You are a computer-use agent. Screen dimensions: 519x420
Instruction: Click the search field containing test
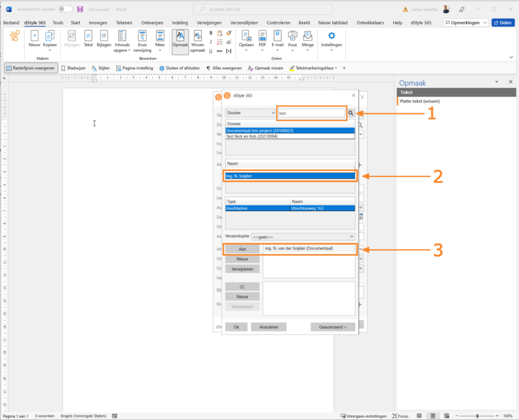tap(312, 113)
